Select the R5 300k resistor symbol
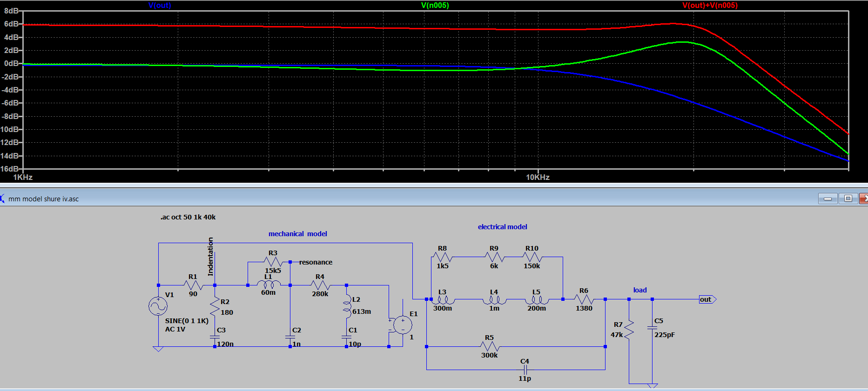 [x=489, y=346]
